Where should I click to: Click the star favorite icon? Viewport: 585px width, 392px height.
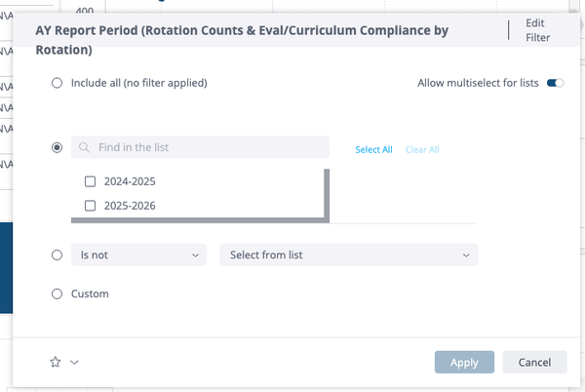tap(56, 362)
